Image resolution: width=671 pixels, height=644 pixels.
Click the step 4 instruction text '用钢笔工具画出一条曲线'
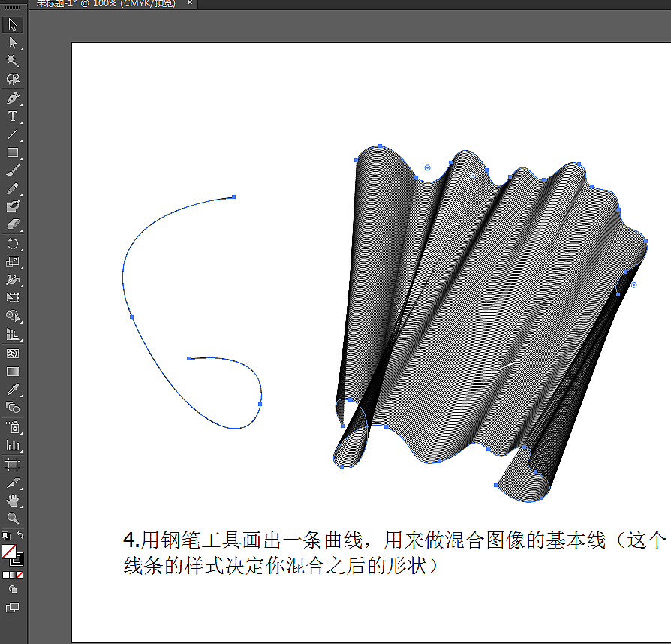(251, 540)
